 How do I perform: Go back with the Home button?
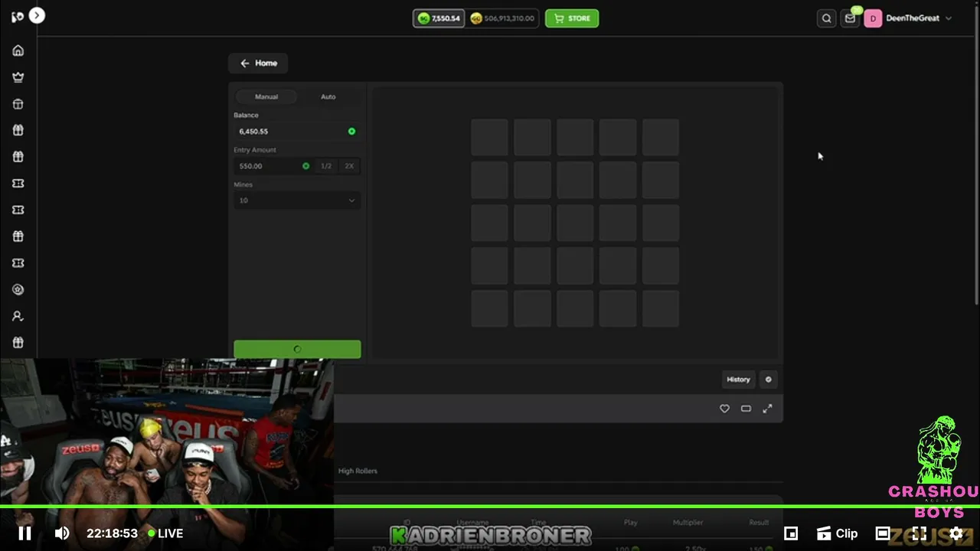(x=258, y=63)
